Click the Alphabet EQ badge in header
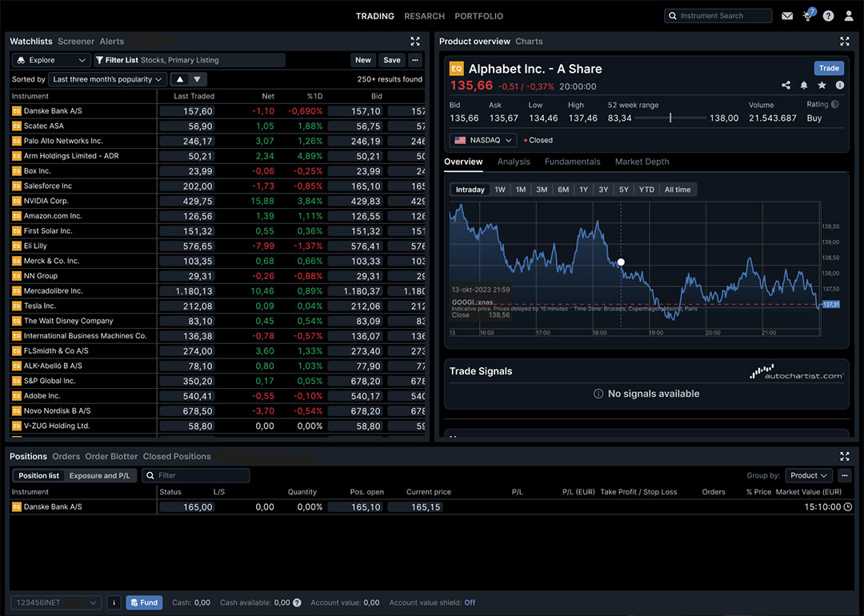 coord(456,68)
